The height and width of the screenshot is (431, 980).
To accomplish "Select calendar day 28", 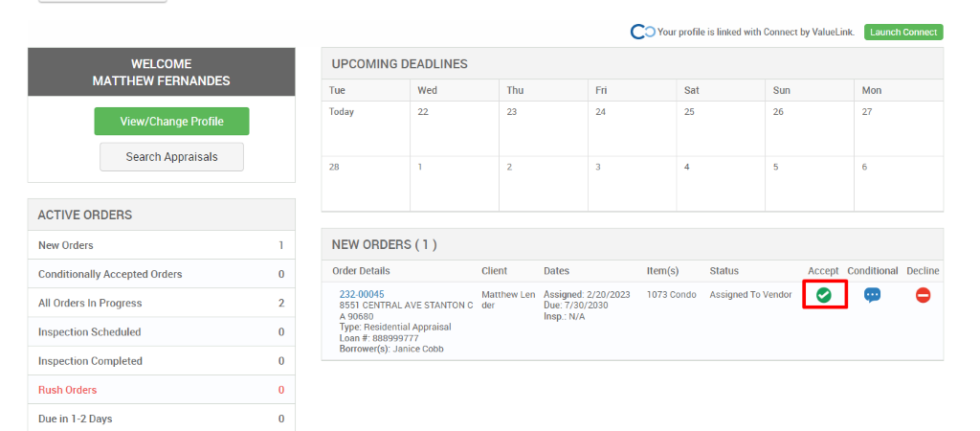I will coord(366,183).
